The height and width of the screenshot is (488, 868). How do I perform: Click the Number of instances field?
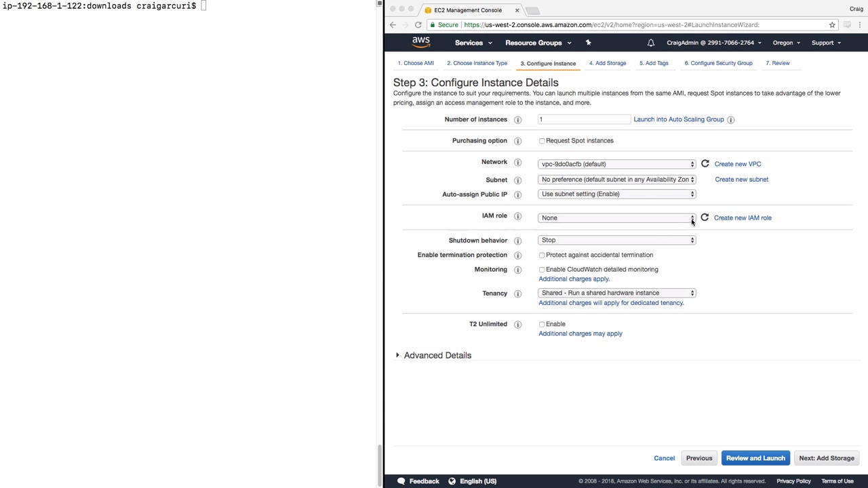click(585, 119)
